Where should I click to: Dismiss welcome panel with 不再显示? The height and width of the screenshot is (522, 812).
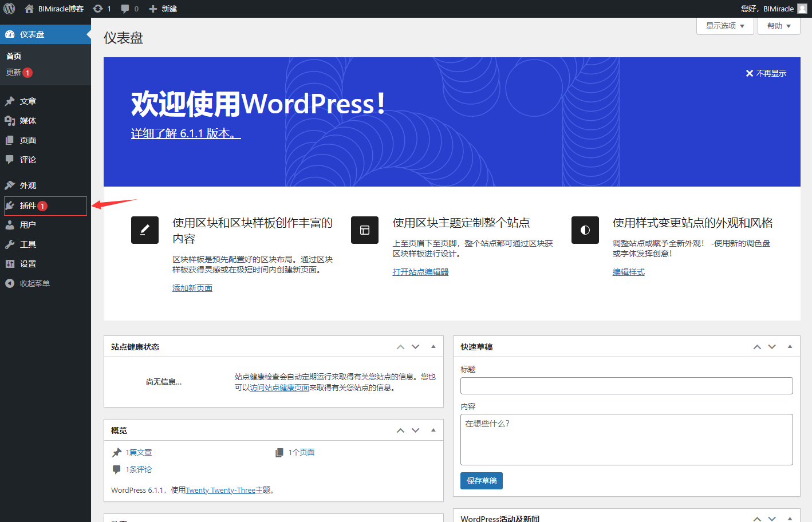[x=766, y=73]
